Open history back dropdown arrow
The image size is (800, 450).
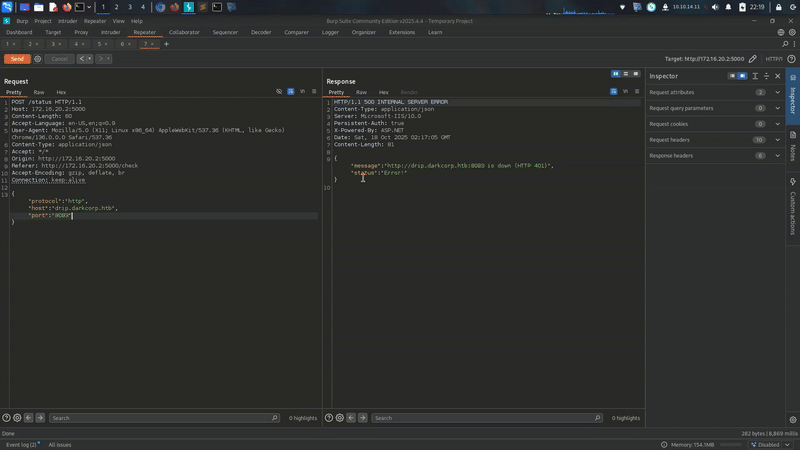pos(90,59)
